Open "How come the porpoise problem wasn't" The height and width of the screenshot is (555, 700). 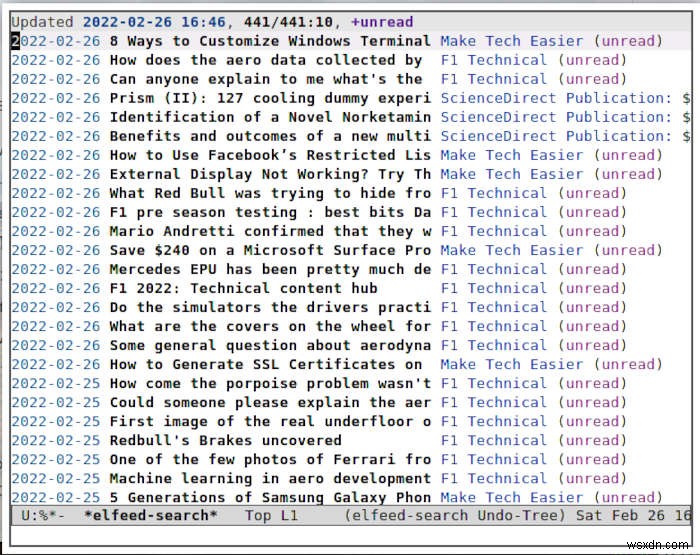click(270, 384)
